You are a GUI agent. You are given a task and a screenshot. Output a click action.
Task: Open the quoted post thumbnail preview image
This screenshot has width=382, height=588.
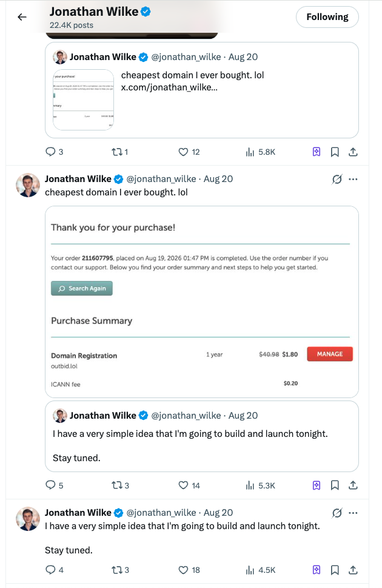[83, 100]
